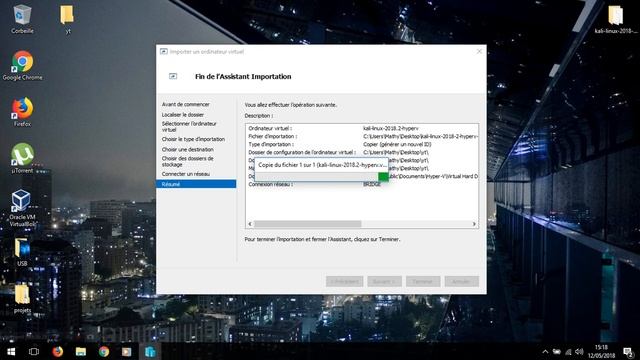Viewport: 640px width, 360px height.
Task: Select the 'Ordinateur virtuel :' row
Action: click(x=362, y=128)
